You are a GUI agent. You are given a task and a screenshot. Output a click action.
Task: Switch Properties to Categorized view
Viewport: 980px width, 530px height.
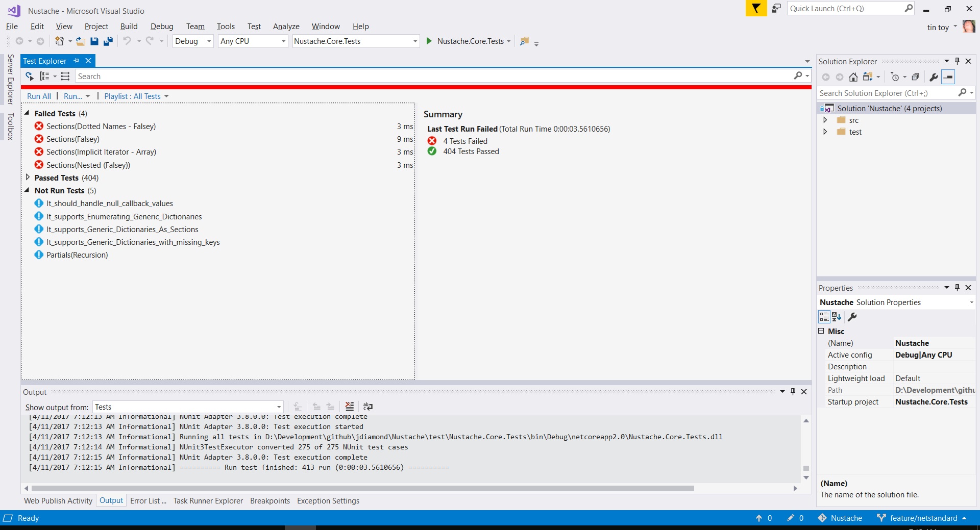pos(824,317)
